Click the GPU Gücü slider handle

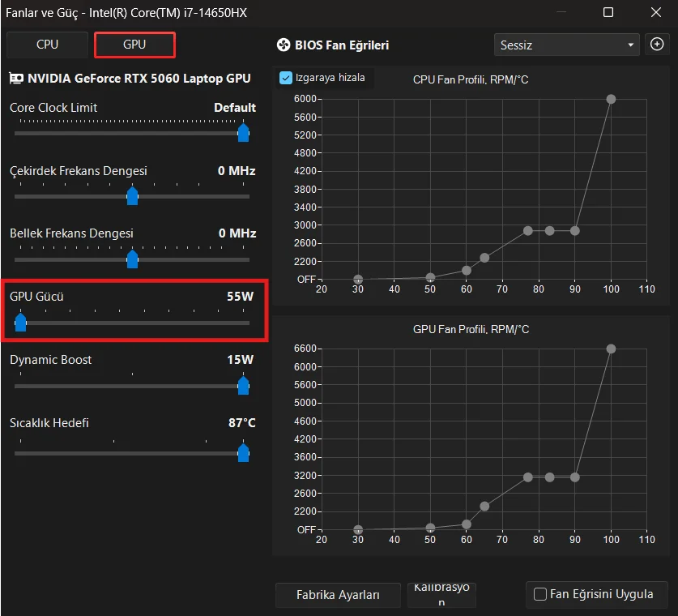click(x=20, y=323)
